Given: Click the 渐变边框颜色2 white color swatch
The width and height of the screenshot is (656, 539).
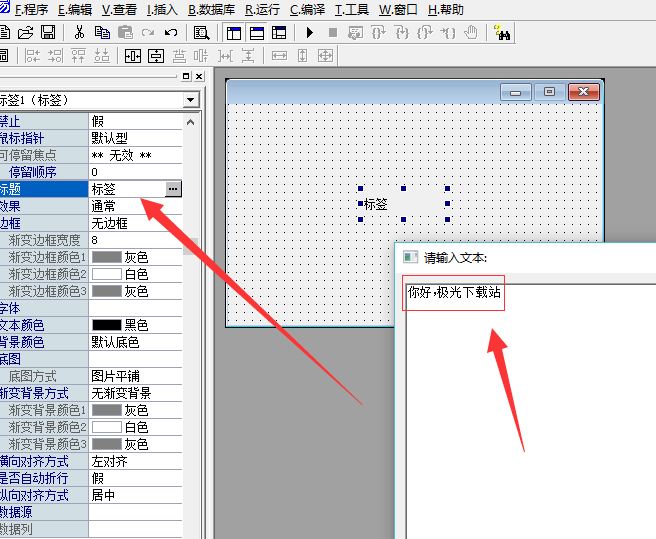Looking at the screenshot, I should click(x=106, y=274).
